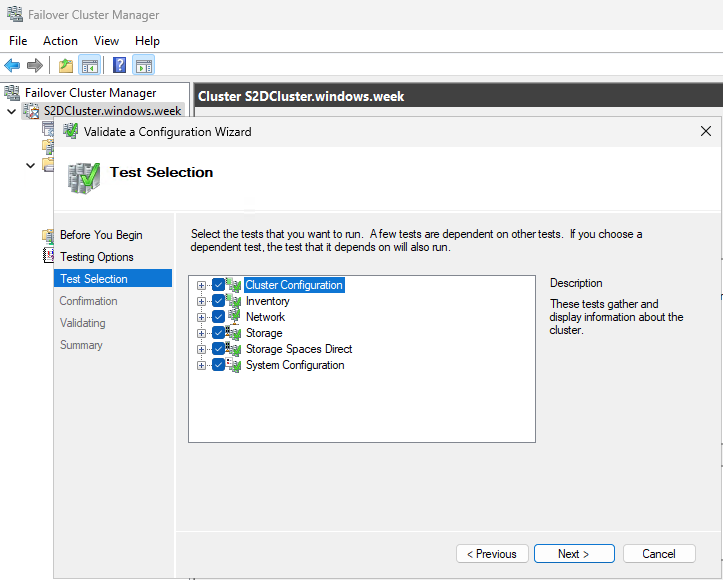Click the Failover Cluster Manager root icon
The width and height of the screenshot is (723, 580).
point(12,93)
